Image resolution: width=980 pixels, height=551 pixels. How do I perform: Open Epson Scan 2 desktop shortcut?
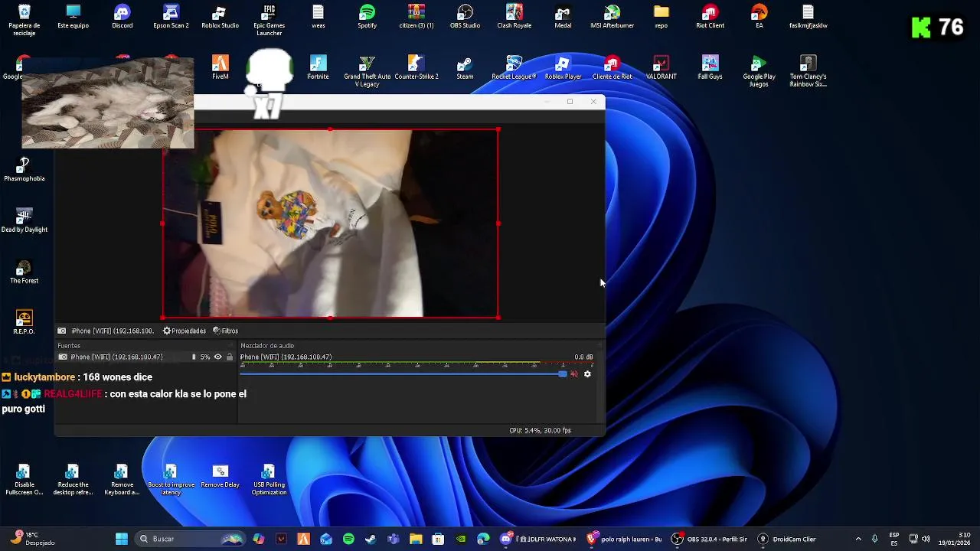tap(171, 17)
